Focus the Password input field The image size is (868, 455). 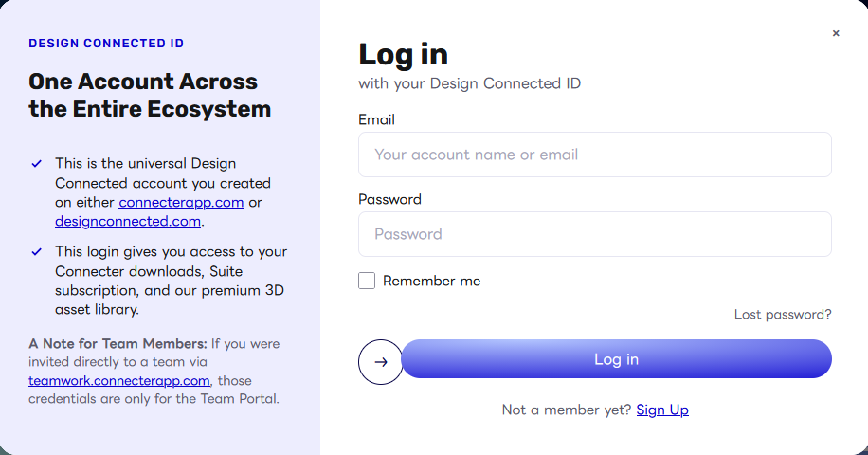click(x=594, y=234)
